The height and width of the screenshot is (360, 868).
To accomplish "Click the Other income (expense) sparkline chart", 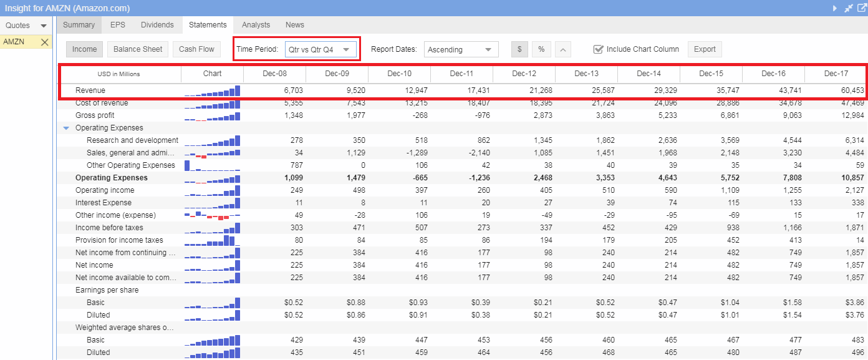I will [x=212, y=215].
